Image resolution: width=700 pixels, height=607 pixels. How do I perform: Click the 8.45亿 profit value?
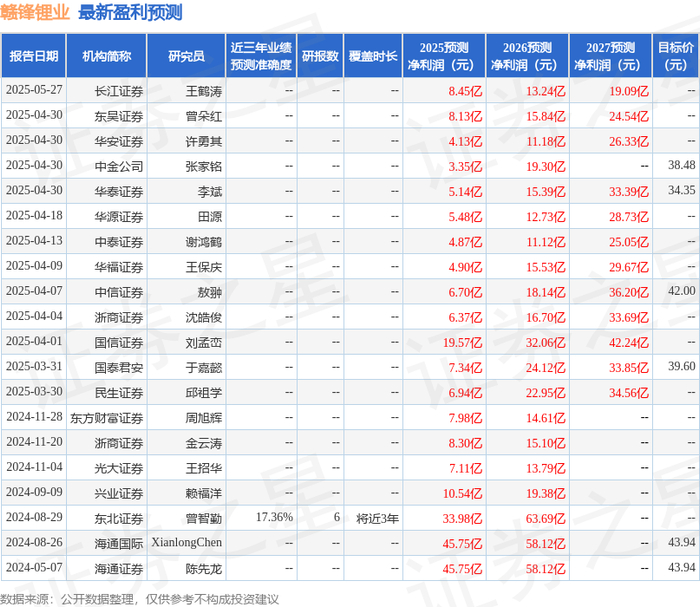465,91
